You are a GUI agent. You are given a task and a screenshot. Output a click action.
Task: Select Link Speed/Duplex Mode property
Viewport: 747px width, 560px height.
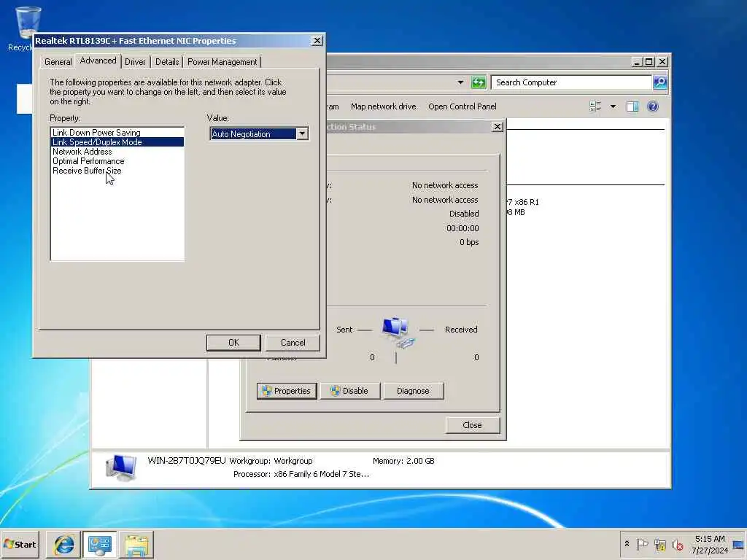(x=117, y=142)
